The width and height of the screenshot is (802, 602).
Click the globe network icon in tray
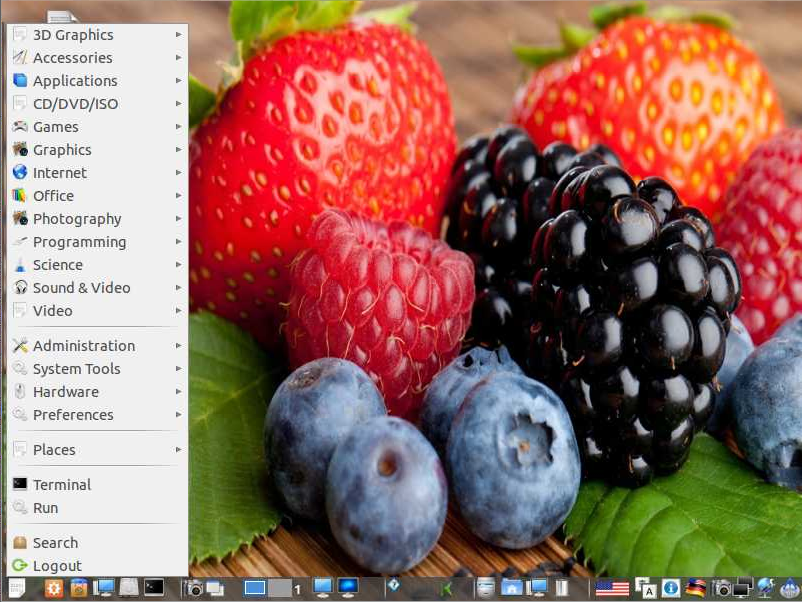coord(766,588)
